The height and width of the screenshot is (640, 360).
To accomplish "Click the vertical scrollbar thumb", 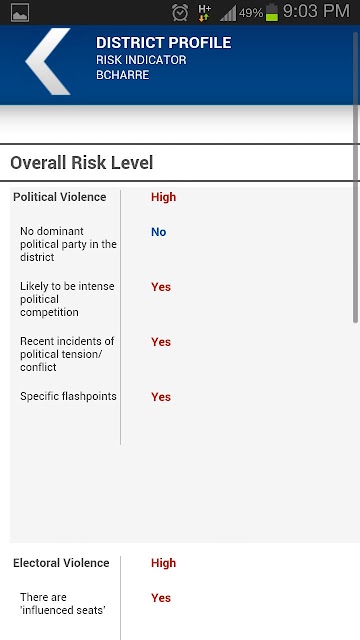I will point(356,176).
